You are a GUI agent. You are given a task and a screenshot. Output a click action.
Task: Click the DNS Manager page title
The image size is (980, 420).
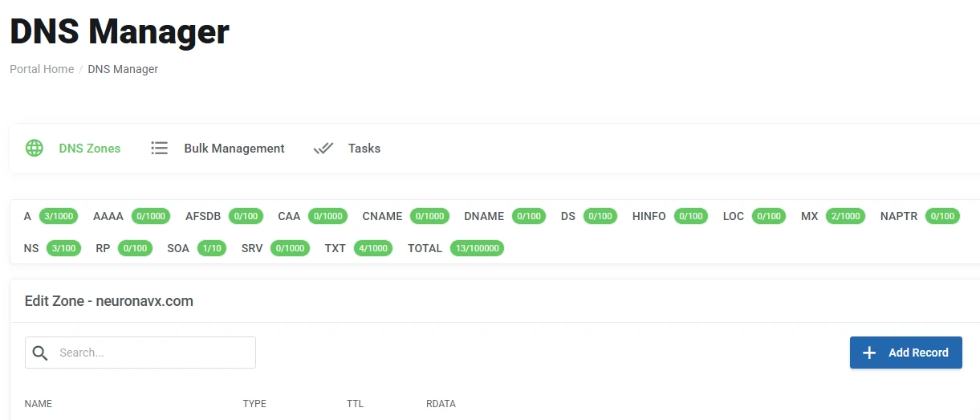click(x=120, y=31)
